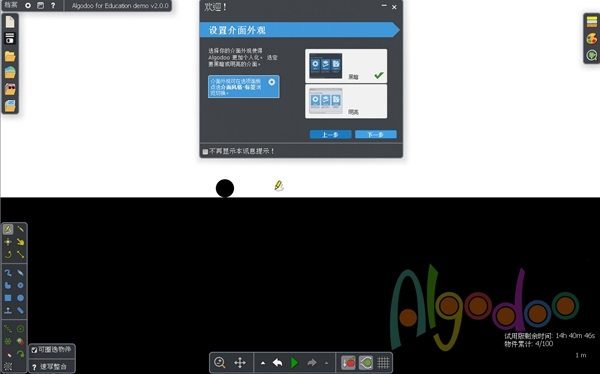Select the Axle tool
The height and width of the screenshot is (374, 600).
[x=20, y=329]
